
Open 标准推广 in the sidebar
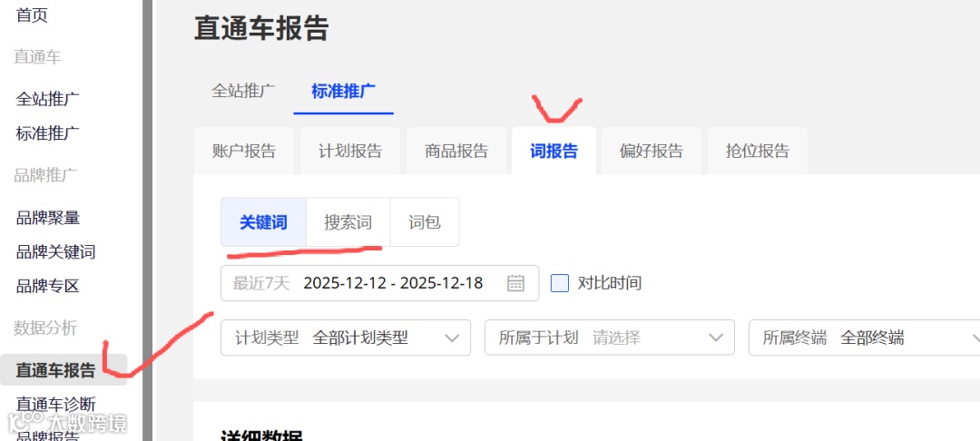pos(47,133)
